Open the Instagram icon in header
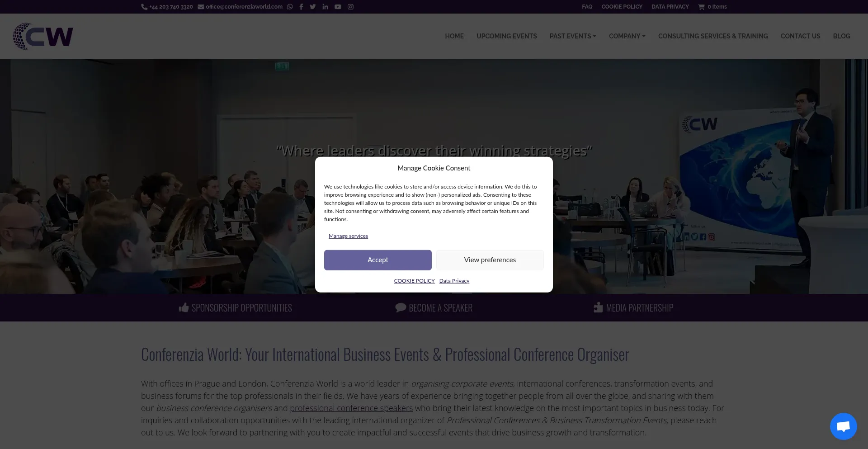The width and height of the screenshot is (868, 449). coord(350,7)
